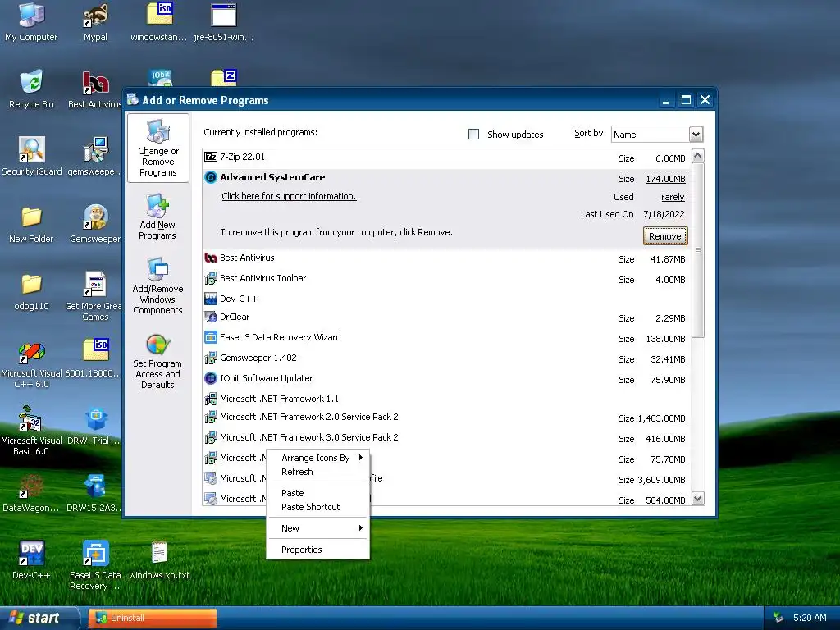Image resolution: width=840 pixels, height=630 pixels.
Task: Open Get More Great Games shortcut
Action: pyautogui.click(x=95, y=295)
